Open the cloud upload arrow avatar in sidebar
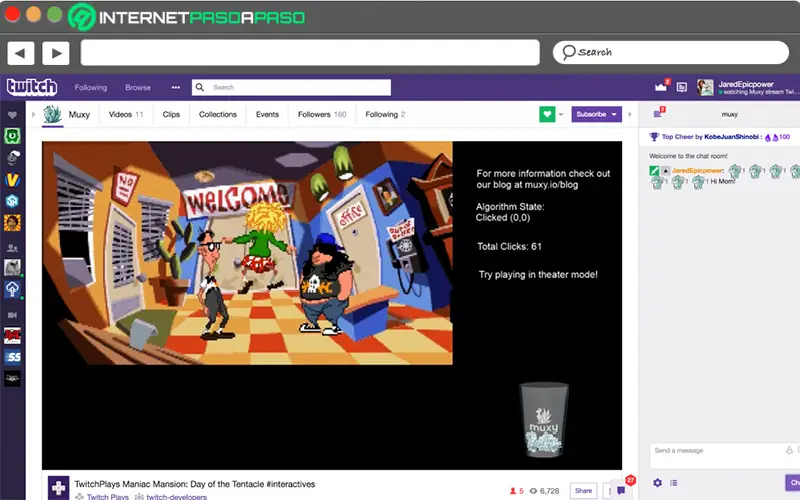800x500 pixels. pos(12,289)
